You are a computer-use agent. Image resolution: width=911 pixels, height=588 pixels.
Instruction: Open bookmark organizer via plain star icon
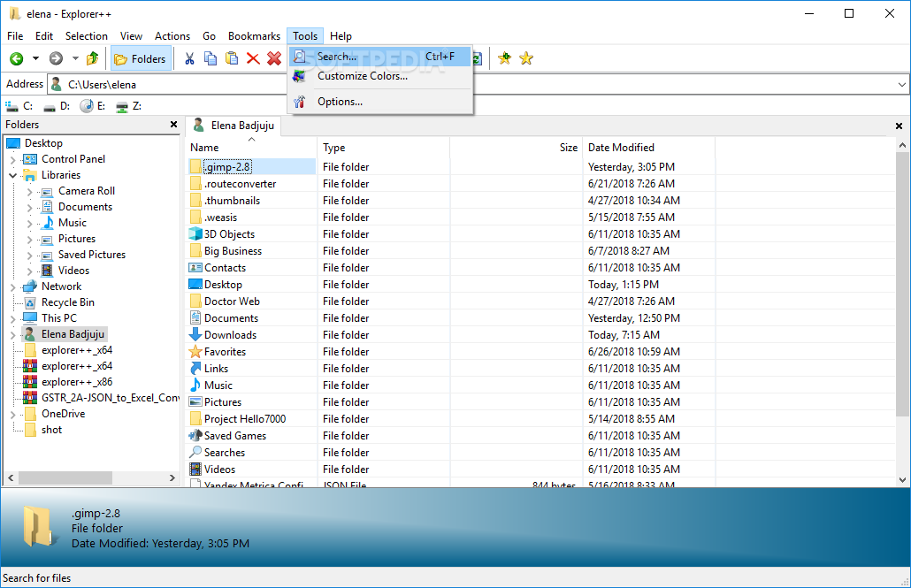coord(526,58)
